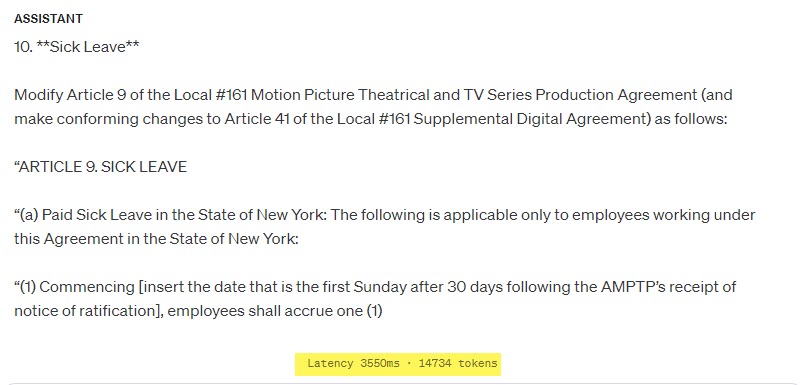Click the ASSISTANT role label
The width and height of the screenshot is (800, 385).
pos(48,19)
